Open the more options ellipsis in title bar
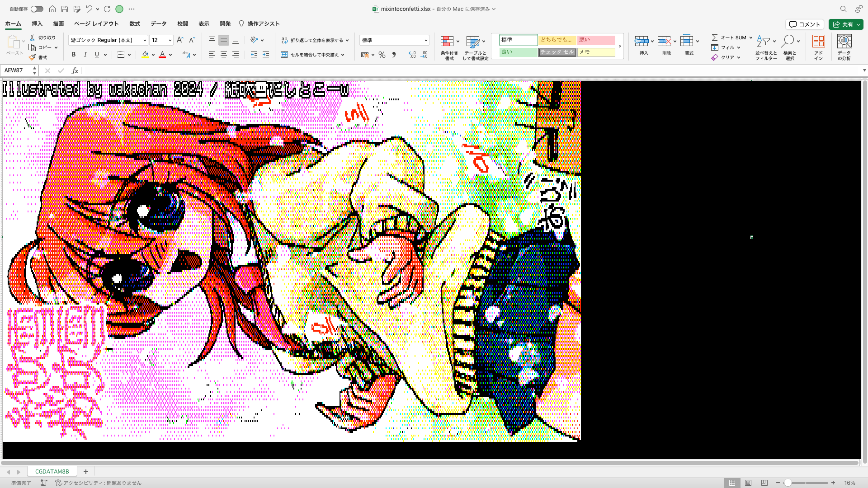Image resolution: width=868 pixels, height=488 pixels. click(132, 9)
